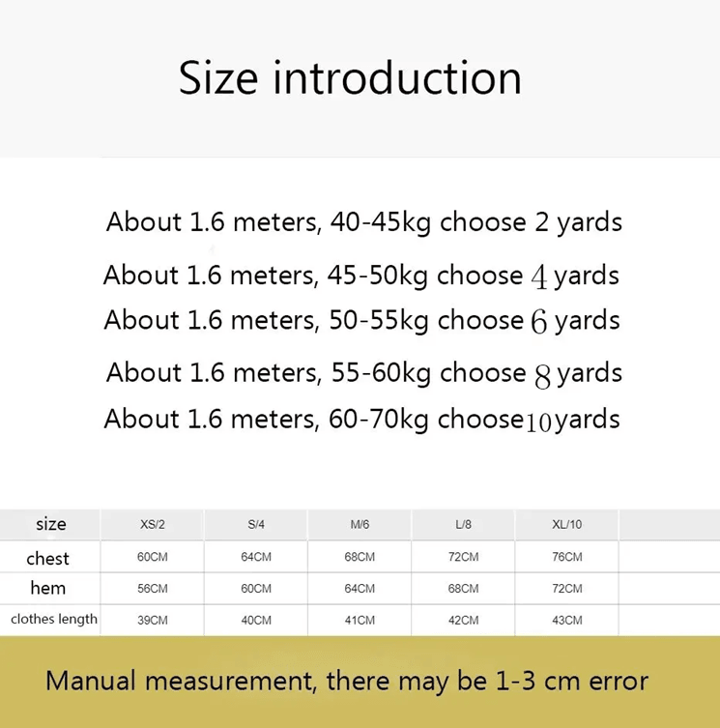Select the '45-50kg choose 4 yards' line
This screenshot has height=728, width=720.
coord(361,276)
